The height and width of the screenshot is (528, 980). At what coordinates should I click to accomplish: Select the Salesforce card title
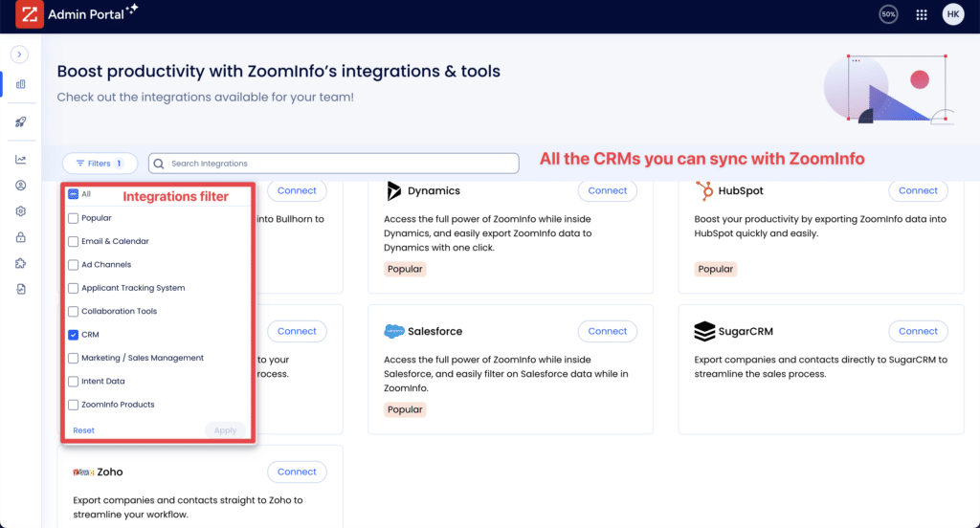pos(435,331)
